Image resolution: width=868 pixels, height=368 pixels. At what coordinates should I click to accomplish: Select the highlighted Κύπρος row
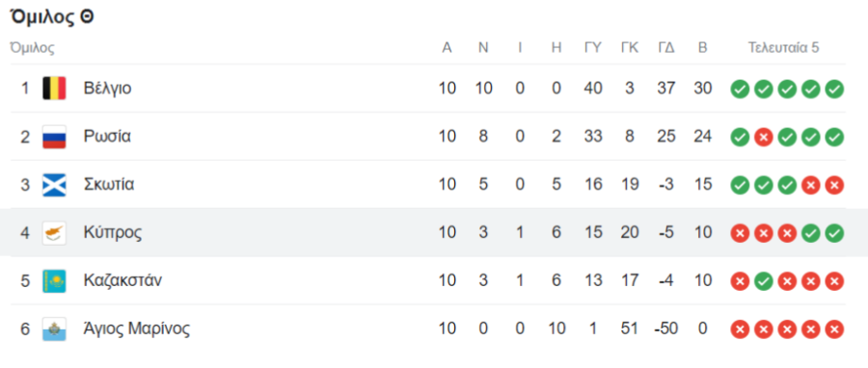tap(434, 232)
